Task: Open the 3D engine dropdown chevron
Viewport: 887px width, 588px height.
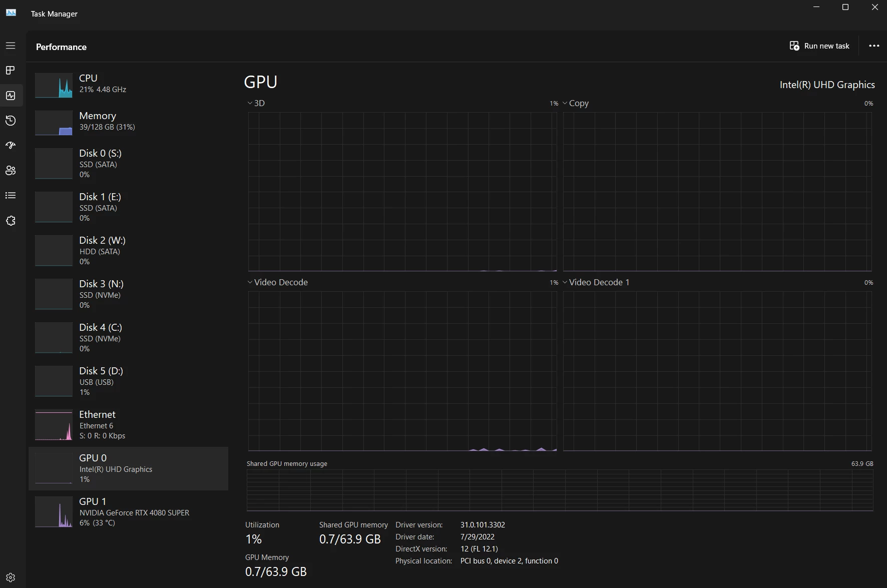Action: (x=250, y=103)
